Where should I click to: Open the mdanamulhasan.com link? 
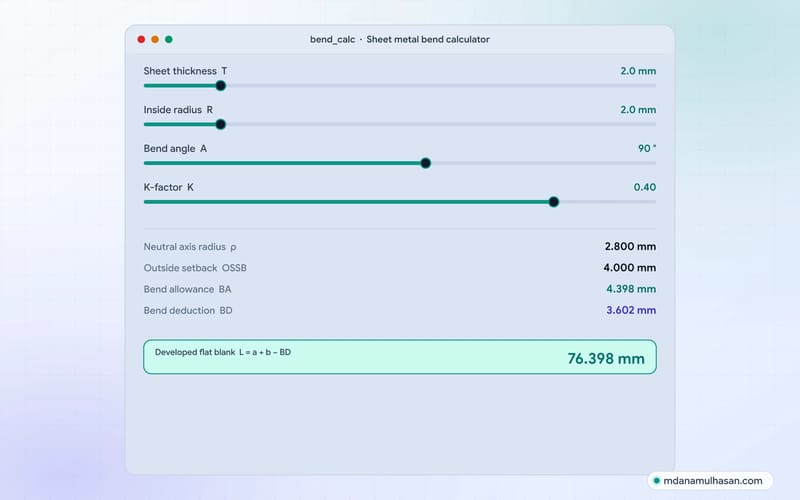pyautogui.click(x=710, y=481)
